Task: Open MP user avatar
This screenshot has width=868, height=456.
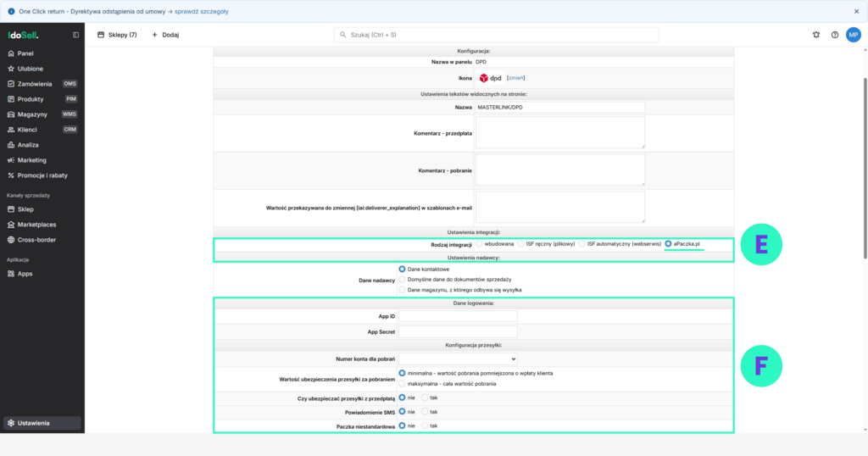Action: pyautogui.click(x=853, y=35)
